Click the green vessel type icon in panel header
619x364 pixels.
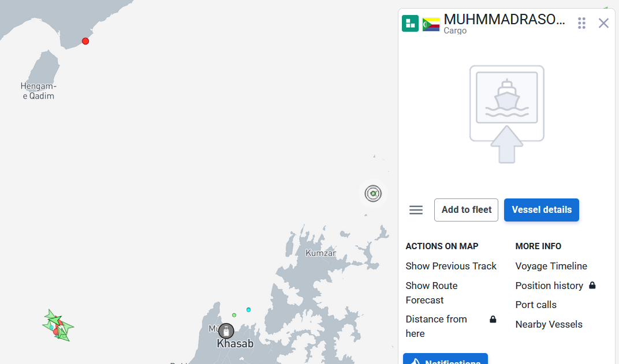point(410,23)
